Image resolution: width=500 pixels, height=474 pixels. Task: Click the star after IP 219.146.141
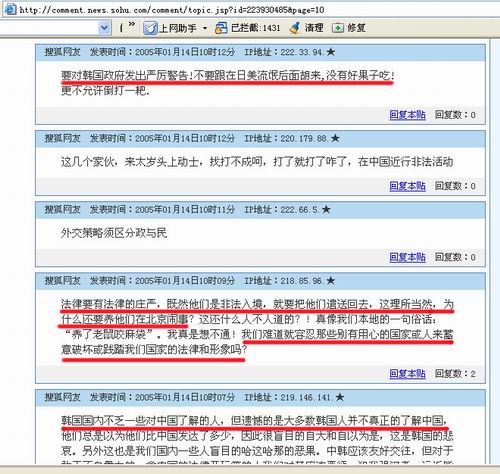[340, 397]
